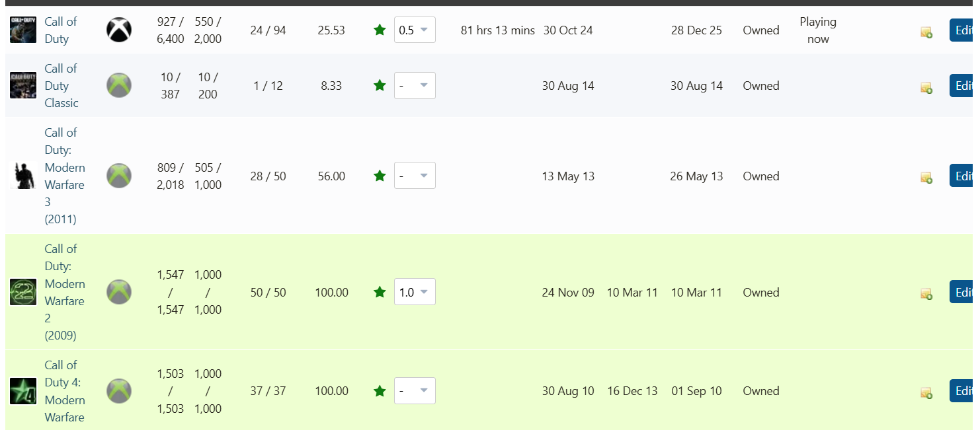980x430 pixels.
Task: Click the green star in Call of Duty 4 row
Action: [380, 391]
